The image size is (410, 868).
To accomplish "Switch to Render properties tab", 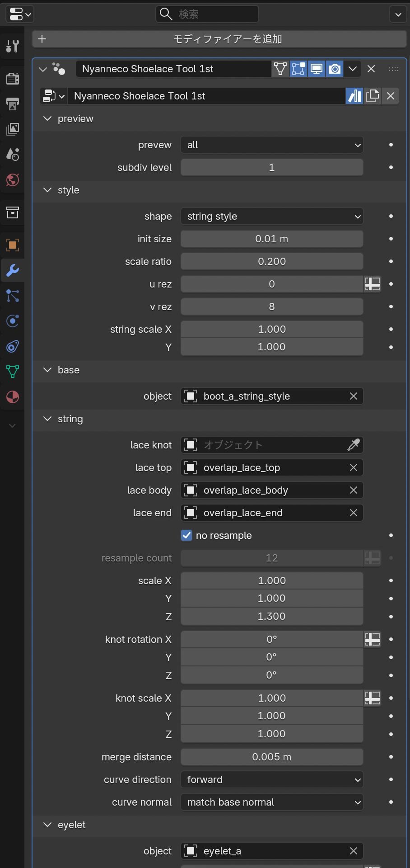I will pos(12,79).
